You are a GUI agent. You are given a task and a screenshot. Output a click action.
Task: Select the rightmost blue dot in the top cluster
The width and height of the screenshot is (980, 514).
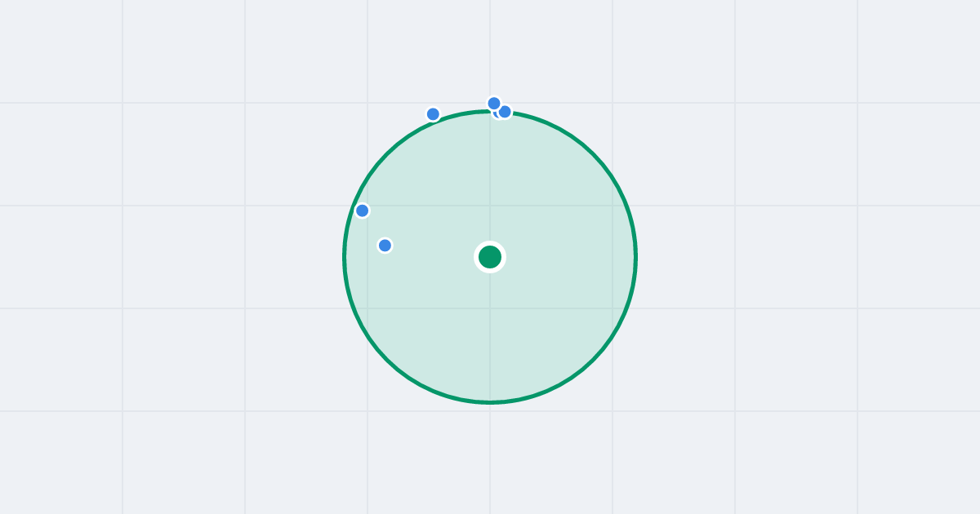click(505, 112)
